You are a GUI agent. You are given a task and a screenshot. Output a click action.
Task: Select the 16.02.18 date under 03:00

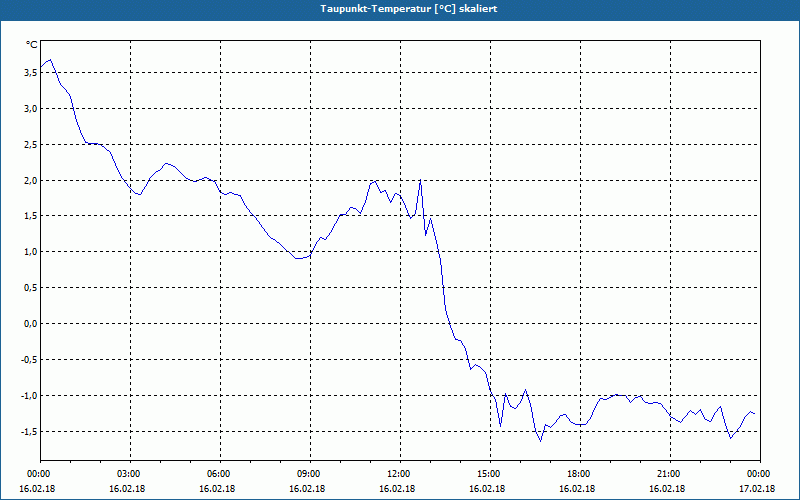tap(128, 489)
